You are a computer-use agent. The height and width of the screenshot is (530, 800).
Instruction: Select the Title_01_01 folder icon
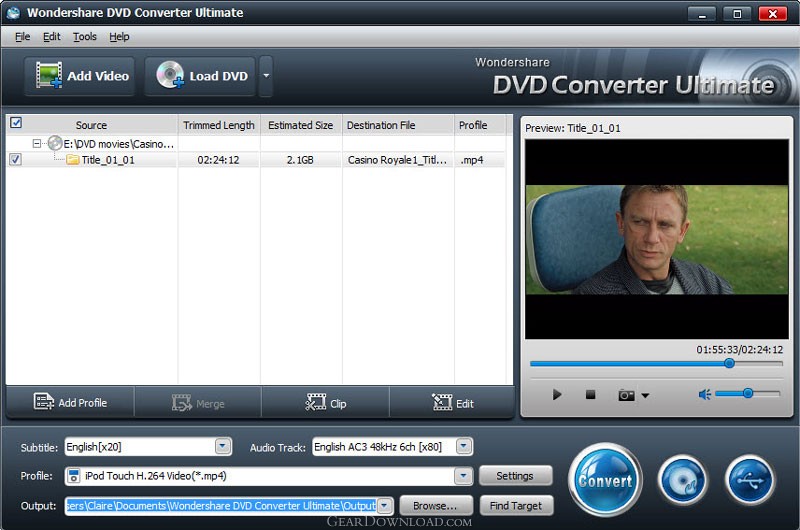[x=73, y=160]
